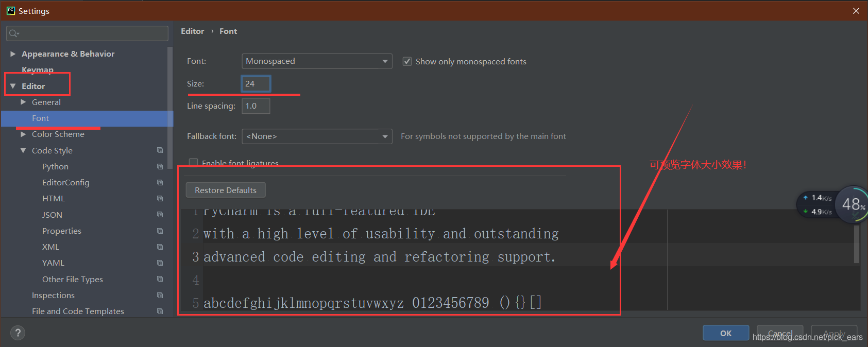Open XML code style settings
This screenshot has width=868, height=347.
point(50,247)
